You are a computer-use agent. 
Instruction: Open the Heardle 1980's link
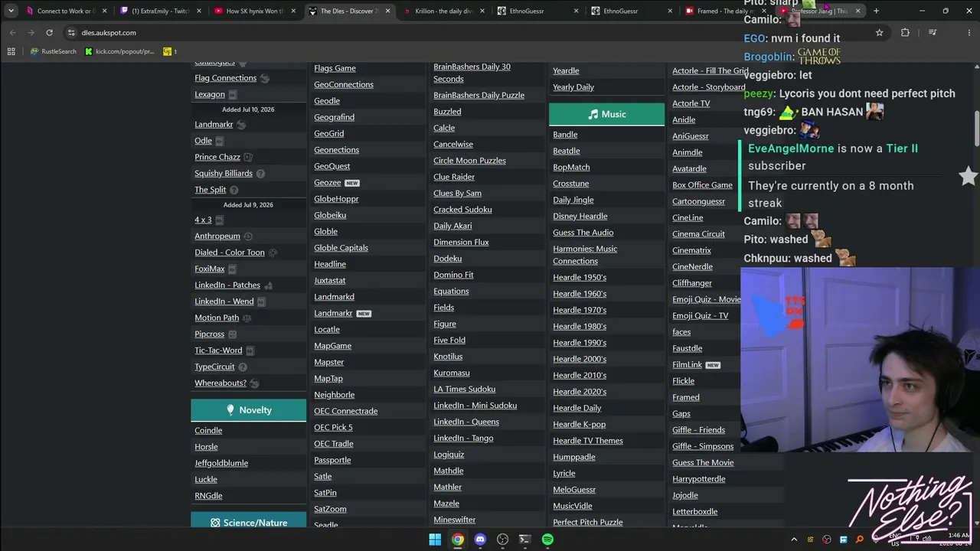(x=580, y=327)
